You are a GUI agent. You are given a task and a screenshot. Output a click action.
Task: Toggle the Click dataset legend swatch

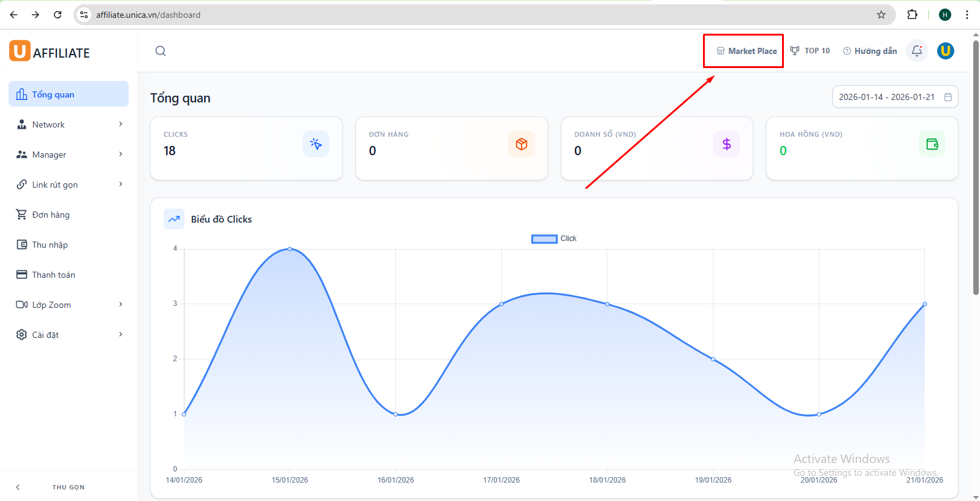(x=544, y=239)
